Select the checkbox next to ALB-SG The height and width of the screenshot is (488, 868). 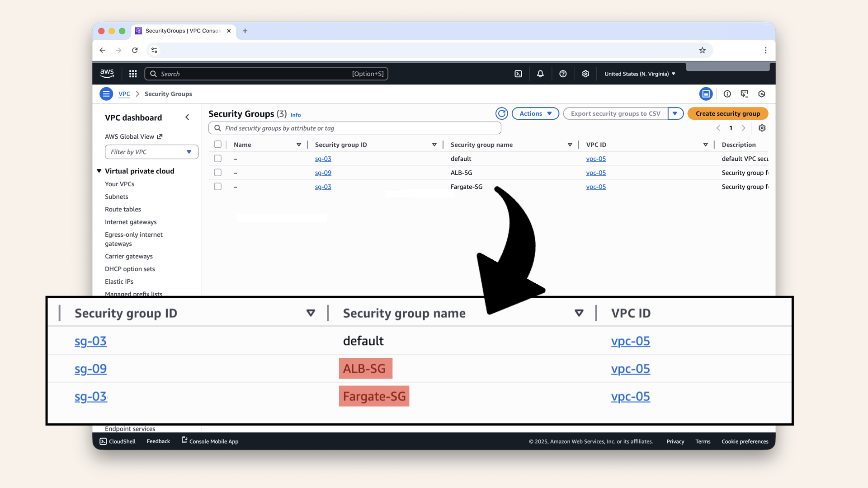[x=217, y=172]
